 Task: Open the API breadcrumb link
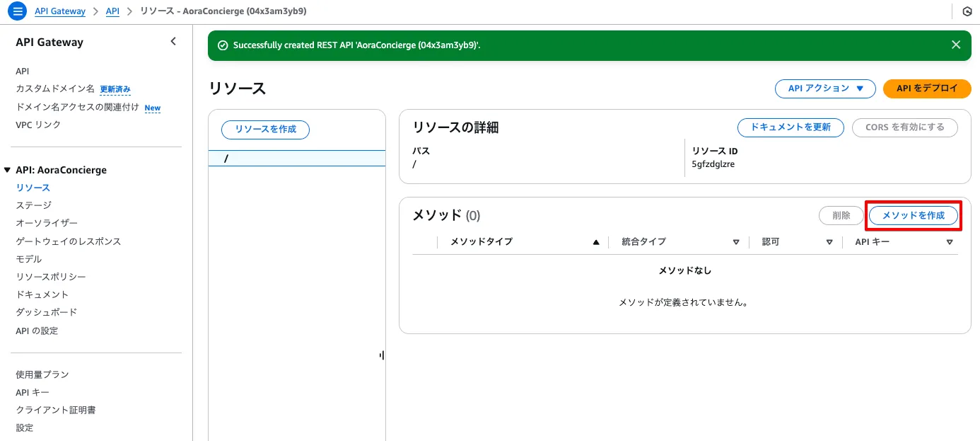112,11
